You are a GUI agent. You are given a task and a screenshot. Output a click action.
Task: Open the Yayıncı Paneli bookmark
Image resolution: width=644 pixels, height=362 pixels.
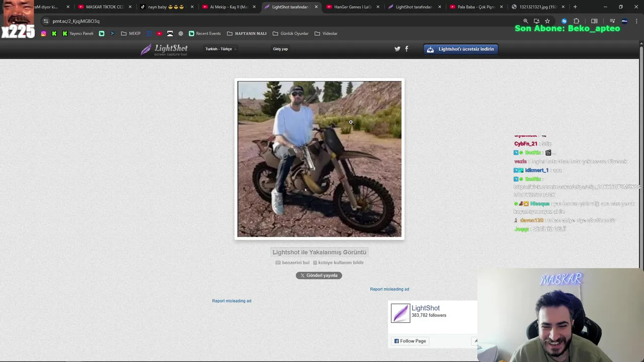78,34
